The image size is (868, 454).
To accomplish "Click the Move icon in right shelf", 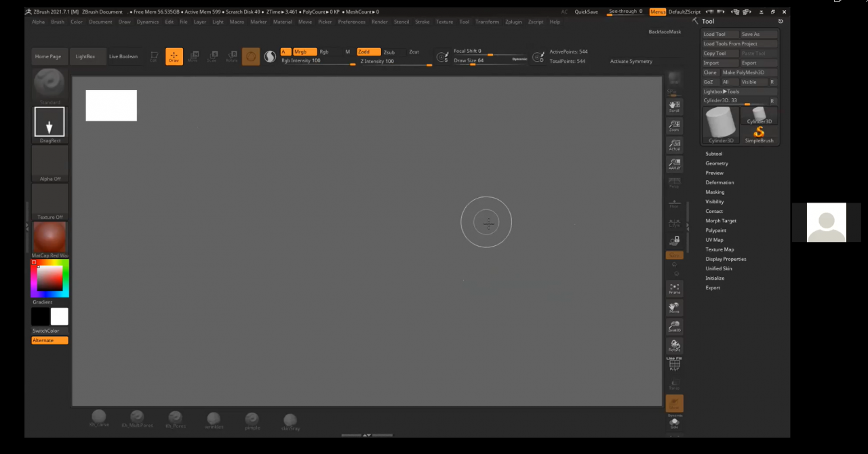I will [x=674, y=308].
